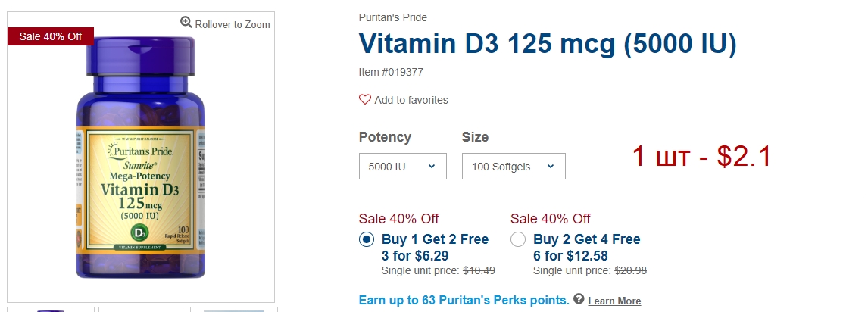Click the Vitamin D3 bottle product image
This screenshot has width=868, height=312.
(x=141, y=157)
